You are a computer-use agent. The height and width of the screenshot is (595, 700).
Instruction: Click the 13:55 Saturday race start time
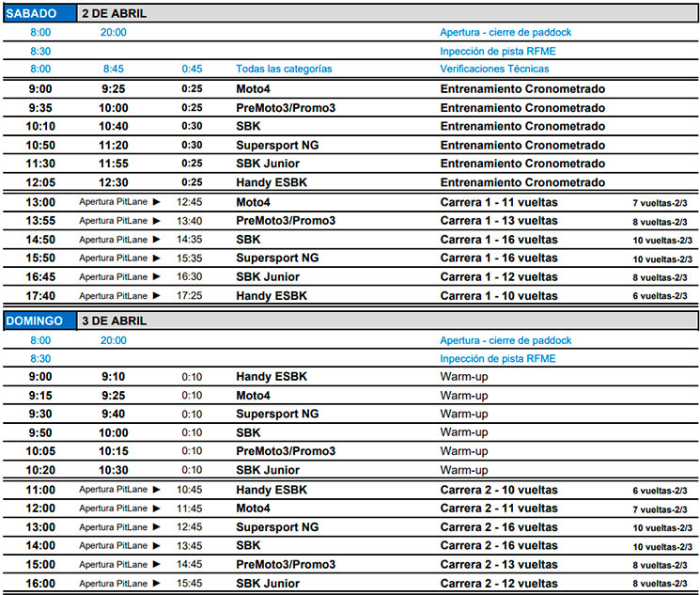[x=40, y=221]
